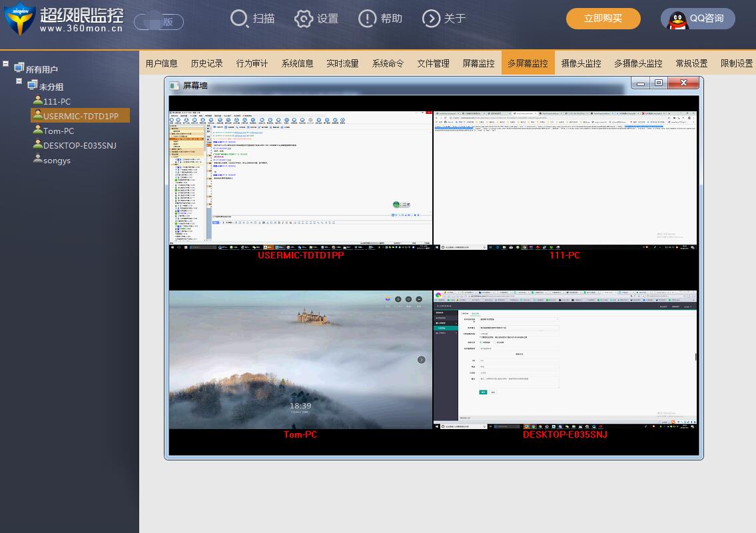756x533 pixels.
Task: Switch to the 屏幕监控 tab
Action: click(478, 63)
